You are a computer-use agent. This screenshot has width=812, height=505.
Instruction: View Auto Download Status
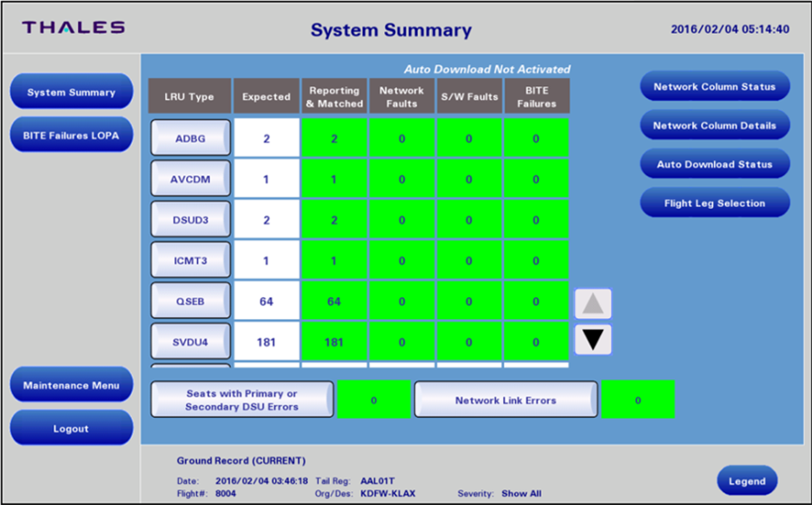pyautogui.click(x=715, y=164)
